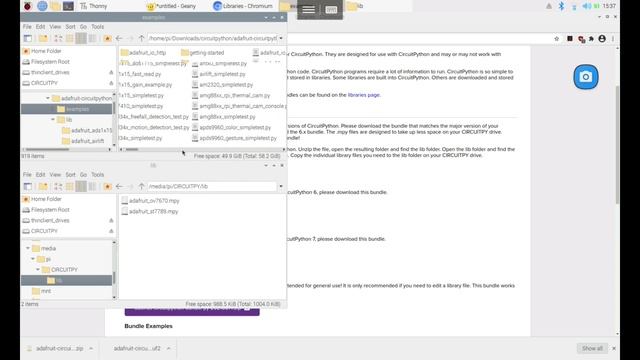Select adafruit_ov7670.mpy file
Image resolution: width=640 pixels, height=360 pixels.
pos(150,201)
